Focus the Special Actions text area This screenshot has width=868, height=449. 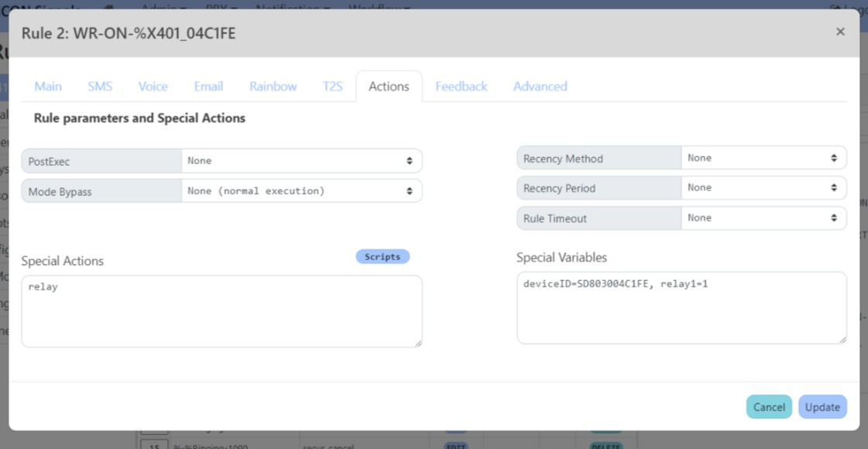click(221, 311)
